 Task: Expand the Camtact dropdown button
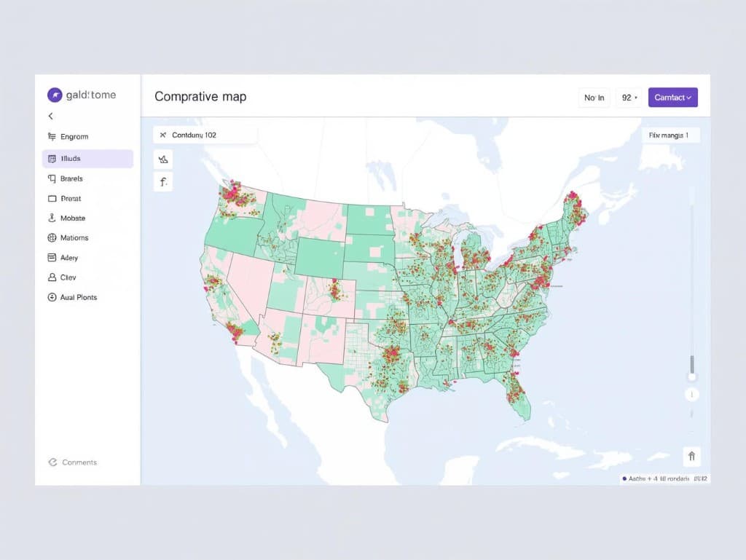672,97
